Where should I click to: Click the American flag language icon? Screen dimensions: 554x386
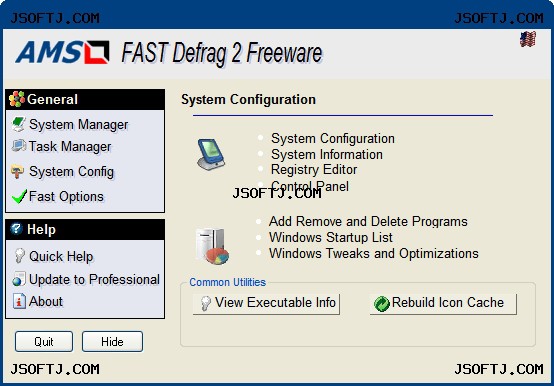[x=528, y=39]
